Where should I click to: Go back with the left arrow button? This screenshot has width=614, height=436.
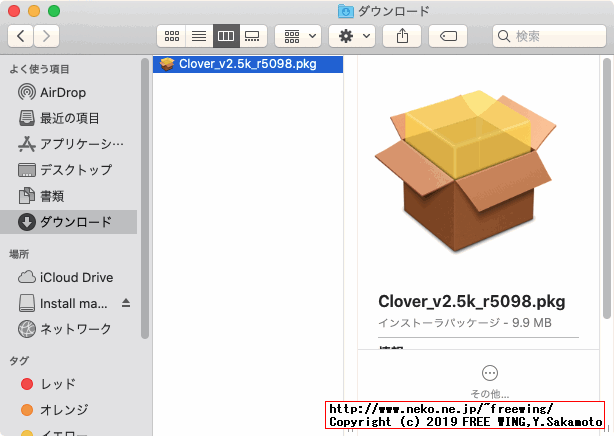point(20,36)
